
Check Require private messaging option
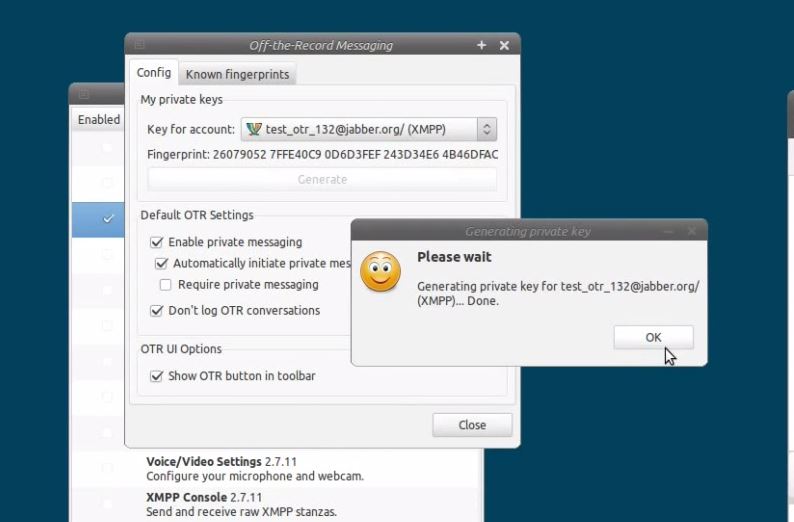coord(166,285)
